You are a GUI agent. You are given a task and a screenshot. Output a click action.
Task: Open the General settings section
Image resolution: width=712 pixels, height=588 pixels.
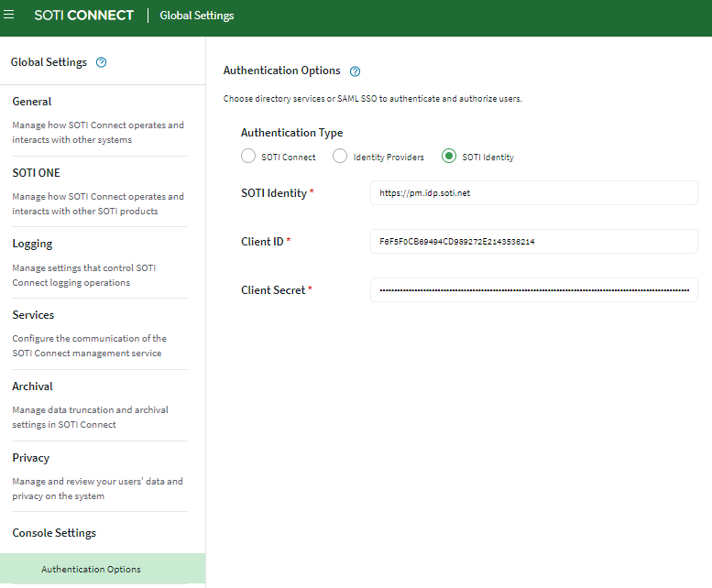point(32,102)
